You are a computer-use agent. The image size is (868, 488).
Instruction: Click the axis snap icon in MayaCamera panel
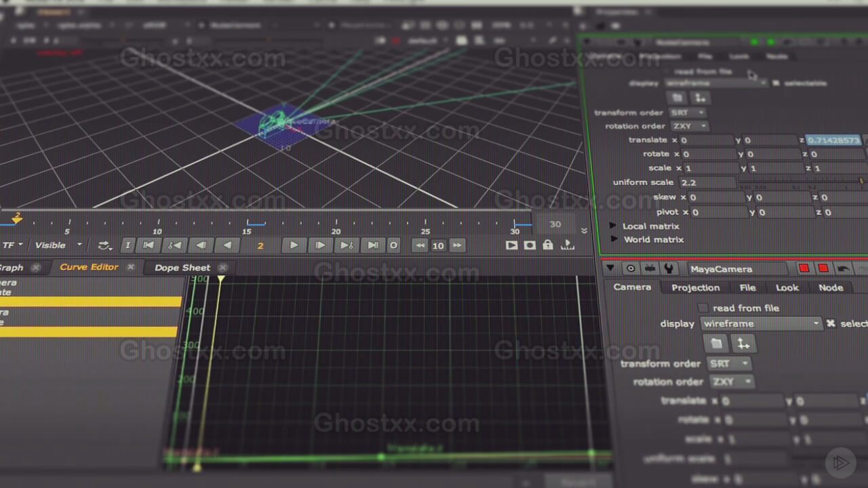[743, 344]
